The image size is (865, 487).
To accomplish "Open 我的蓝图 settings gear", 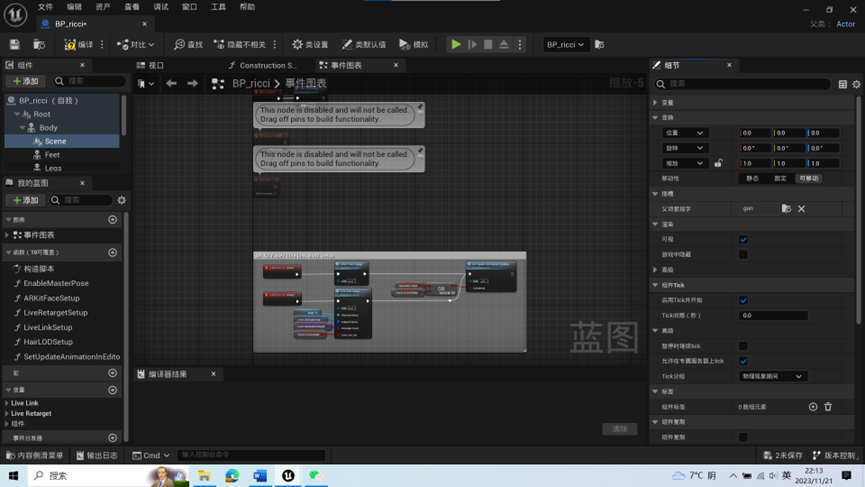I will click(121, 200).
